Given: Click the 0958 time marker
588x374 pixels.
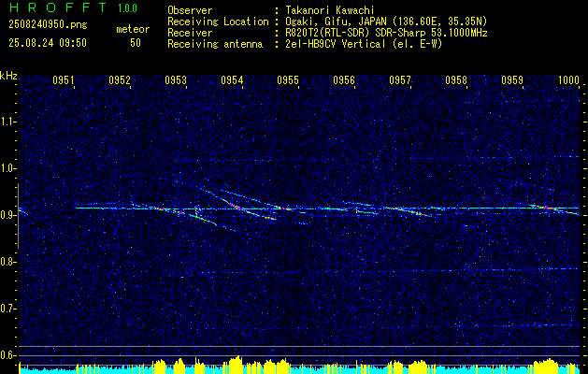Looking at the screenshot, I should pyautogui.click(x=456, y=79).
